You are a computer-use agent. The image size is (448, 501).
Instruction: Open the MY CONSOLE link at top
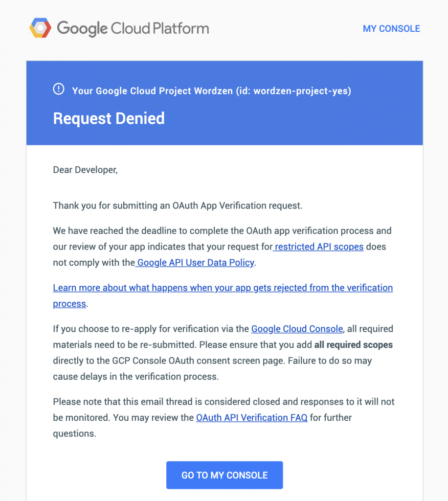point(391,29)
